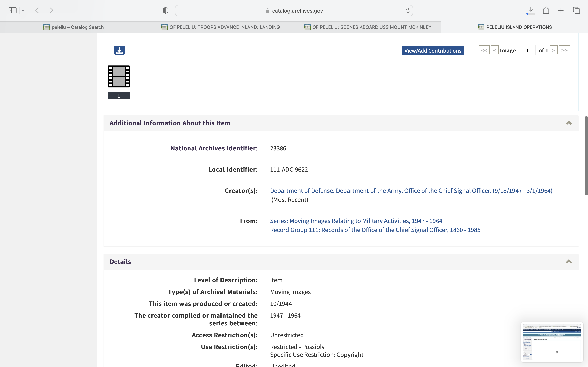
Task: Open Record Group 111 link
Action: [375, 230]
